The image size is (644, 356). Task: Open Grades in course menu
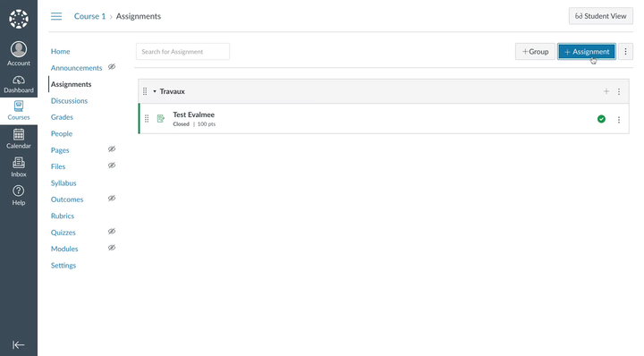62,117
